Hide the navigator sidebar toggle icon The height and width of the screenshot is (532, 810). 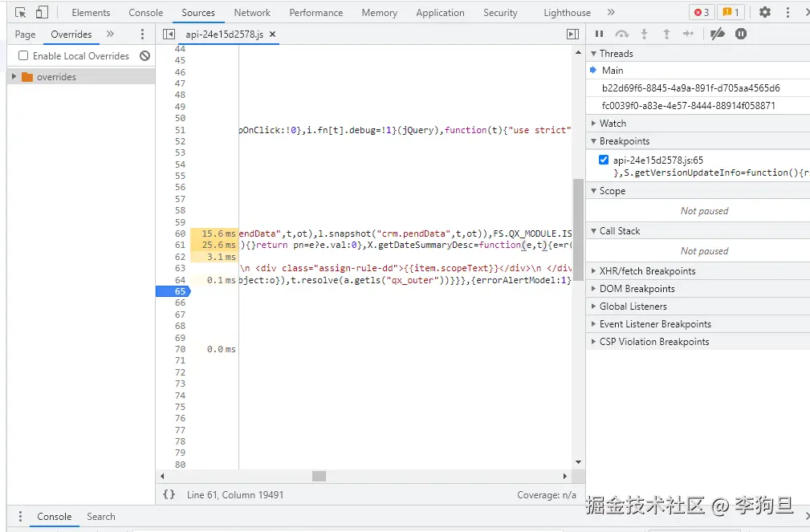[x=169, y=34]
